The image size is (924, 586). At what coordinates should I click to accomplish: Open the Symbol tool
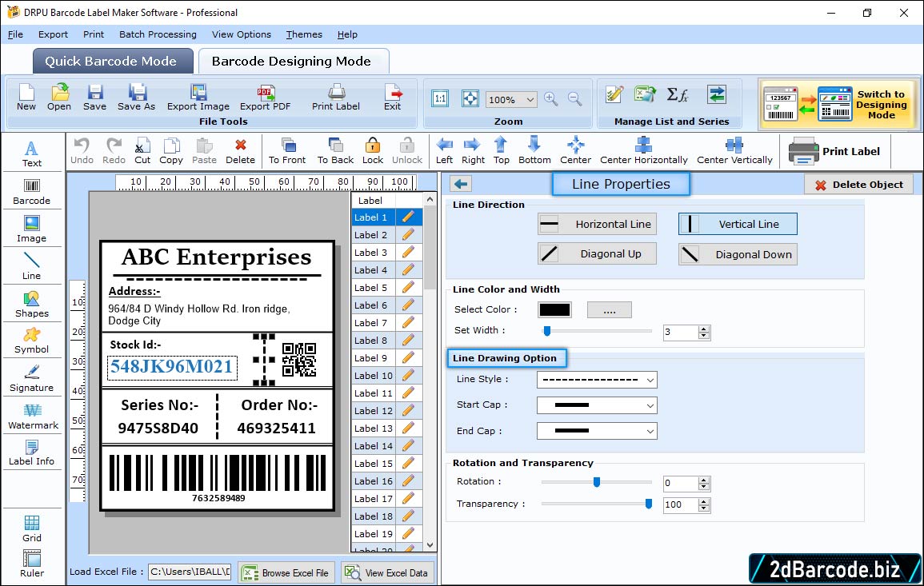point(32,341)
